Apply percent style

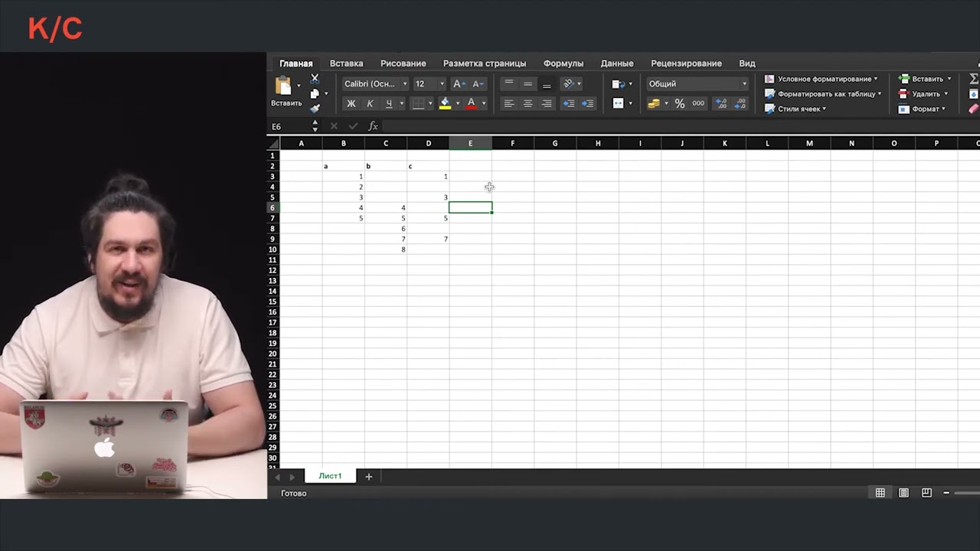[679, 103]
